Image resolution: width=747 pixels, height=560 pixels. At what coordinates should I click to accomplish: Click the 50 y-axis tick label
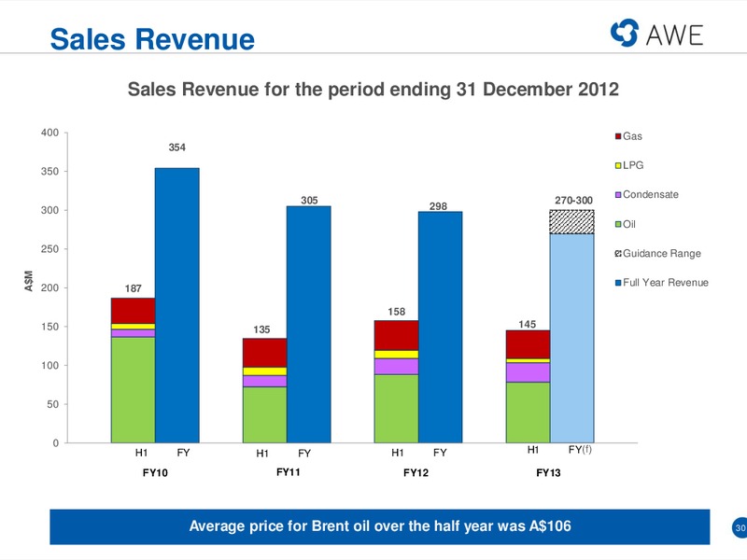tap(53, 404)
